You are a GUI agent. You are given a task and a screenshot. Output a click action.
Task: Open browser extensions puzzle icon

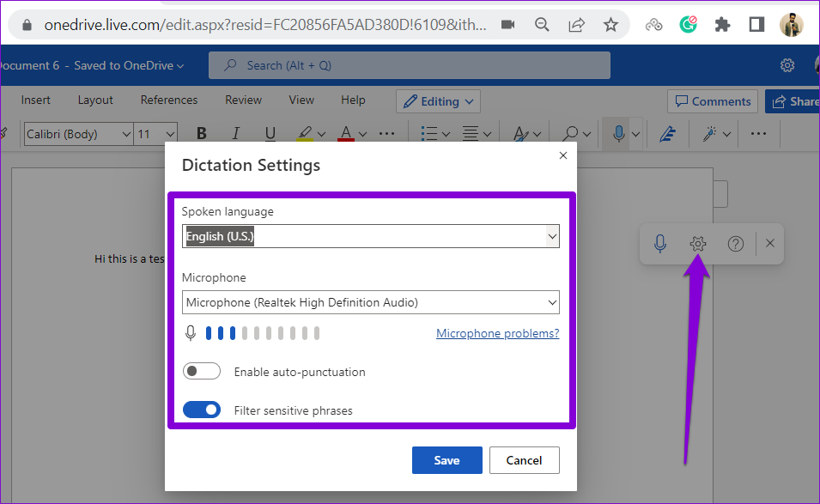(x=722, y=25)
